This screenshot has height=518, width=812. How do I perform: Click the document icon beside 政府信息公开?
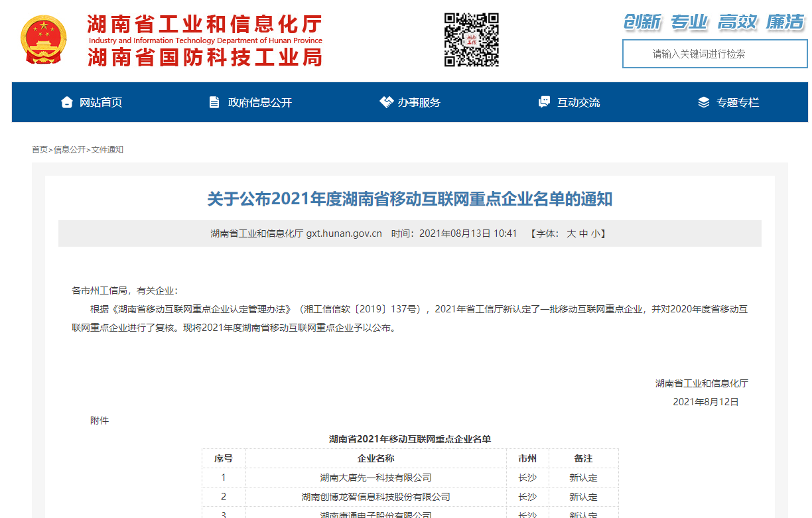(x=214, y=102)
